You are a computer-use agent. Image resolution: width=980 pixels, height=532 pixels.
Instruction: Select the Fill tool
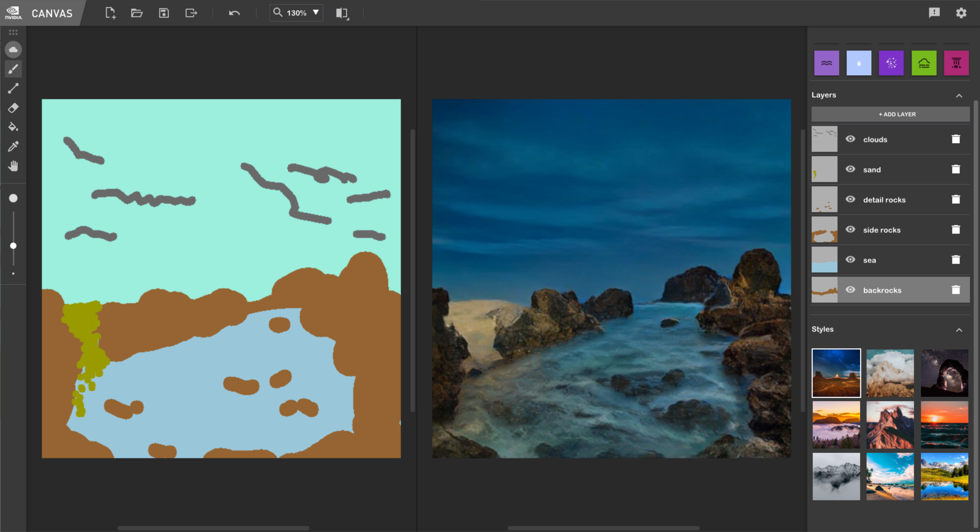(x=13, y=126)
